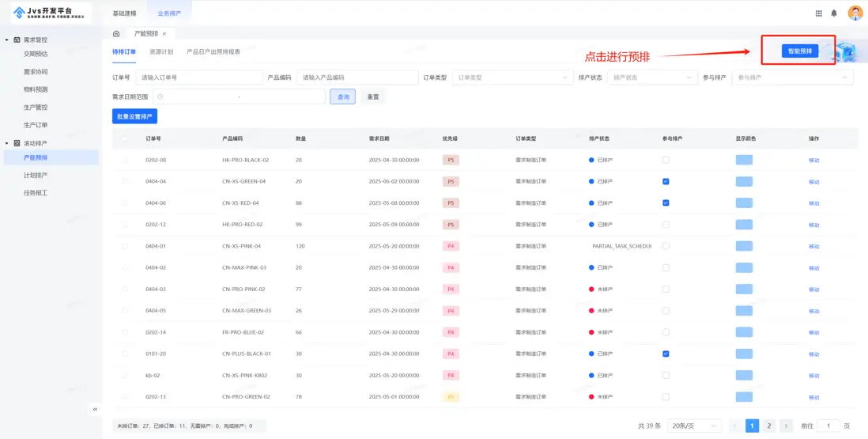Screen dimensions: 868x439
Task: Select the 基础建模 top menu
Action: point(124,13)
